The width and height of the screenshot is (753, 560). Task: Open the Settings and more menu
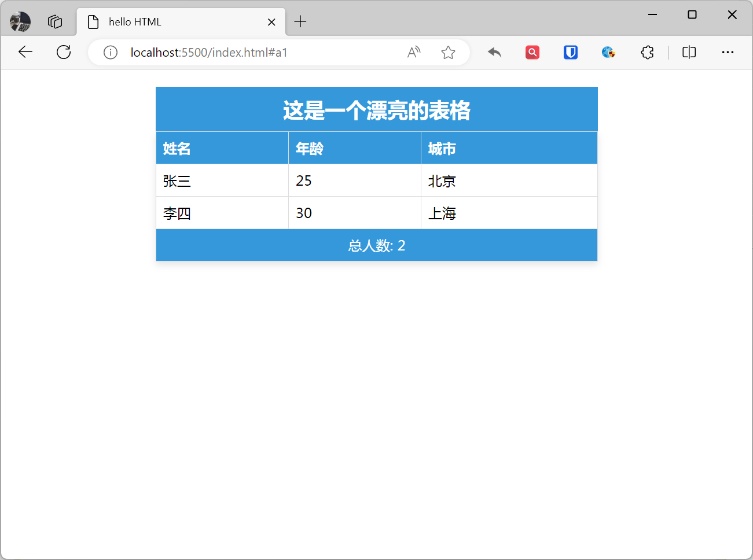(x=728, y=52)
